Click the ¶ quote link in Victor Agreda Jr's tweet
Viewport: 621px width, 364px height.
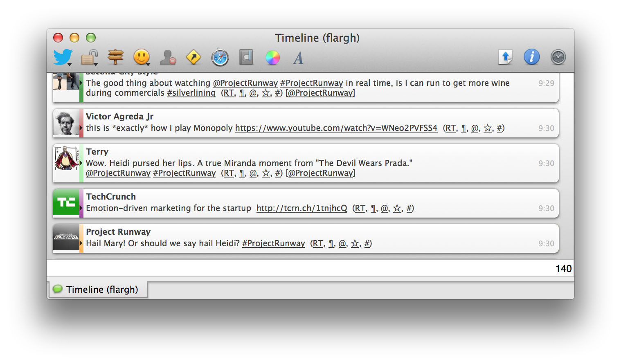pyautogui.click(x=464, y=128)
